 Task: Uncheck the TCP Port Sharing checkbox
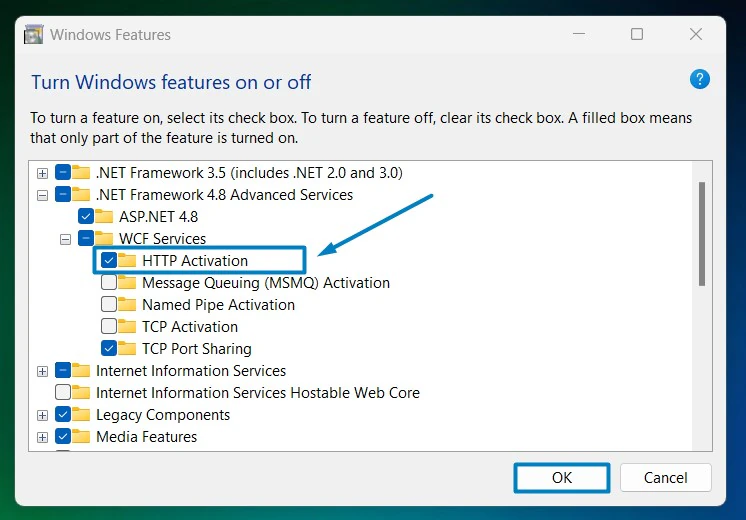tap(109, 348)
